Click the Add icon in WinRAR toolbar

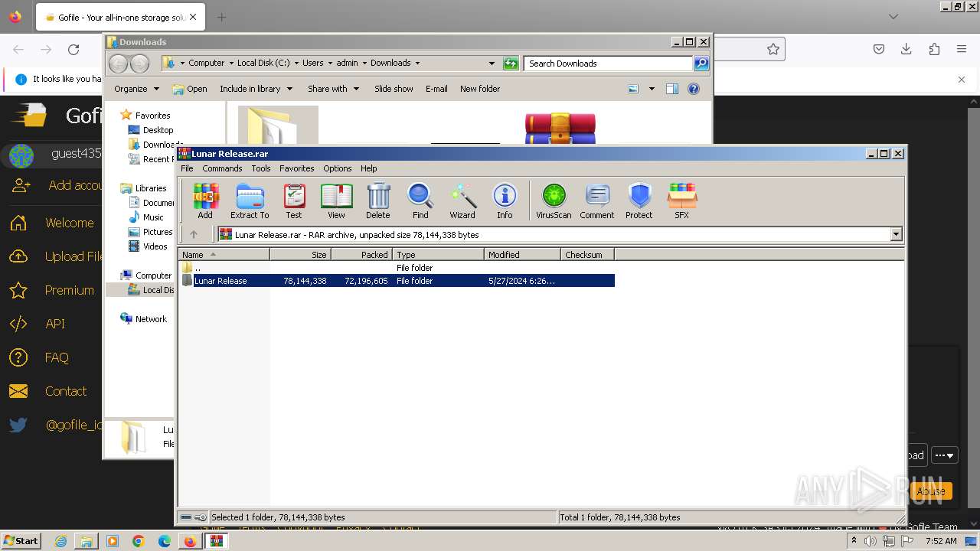tap(205, 201)
